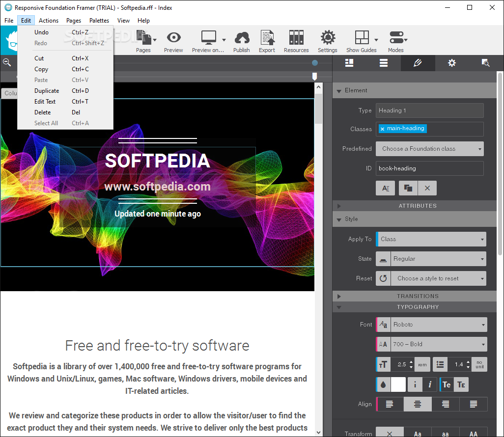This screenshot has height=437, width=504.
Task: Click the Modes toolbar icon
Action: [x=396, y=38]
